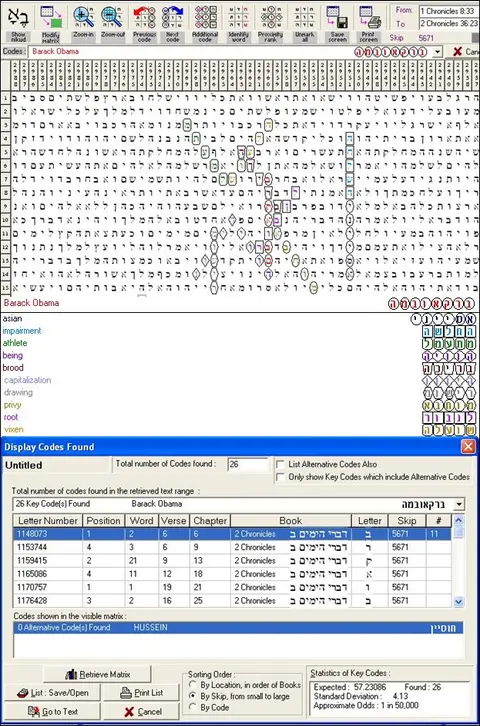Select the 0 Alternative Code(s) Found HUSSEIN row

tap(238, 628)
